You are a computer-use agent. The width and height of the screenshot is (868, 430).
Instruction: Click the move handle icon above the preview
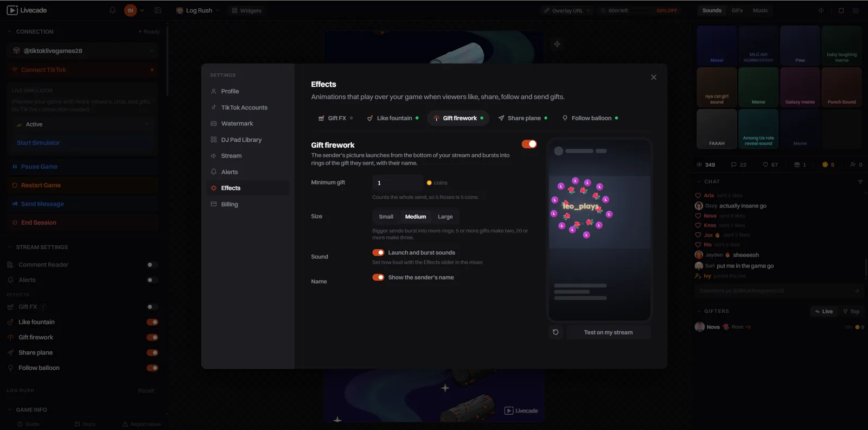click(557, 44)
